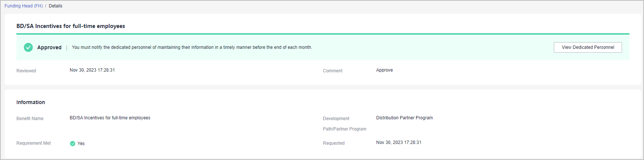Click the Approved status text
644x160 pixels.
pos(49,47)
